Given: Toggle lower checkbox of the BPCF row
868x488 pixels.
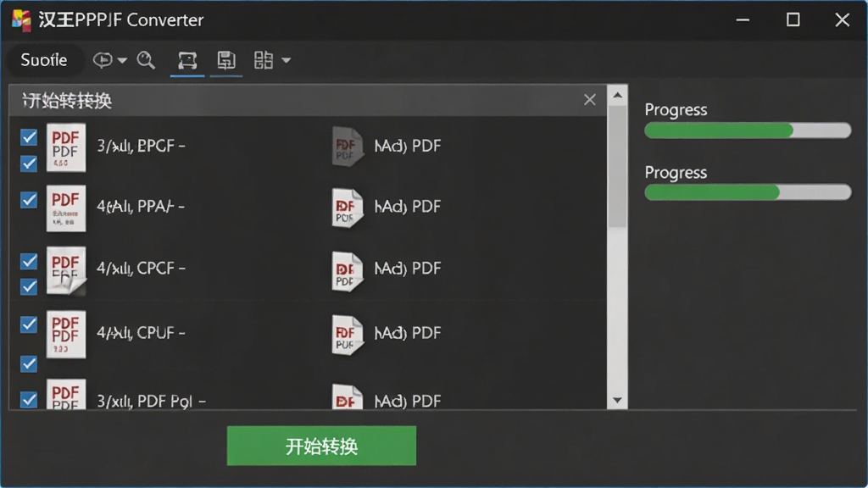Looking at the screenshot, I should (x=29, y=164).
